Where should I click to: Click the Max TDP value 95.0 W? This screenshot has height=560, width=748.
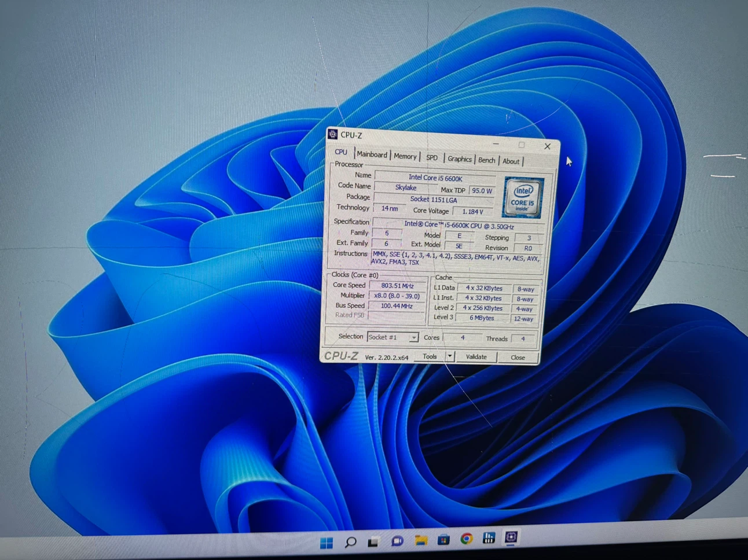click(x=481, y=190)
